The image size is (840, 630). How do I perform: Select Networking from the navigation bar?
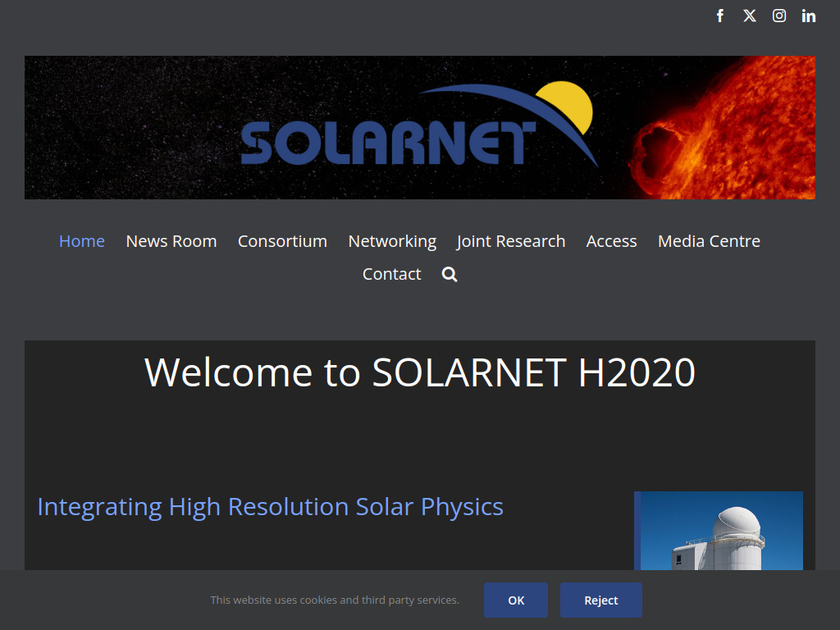point(392,240)
